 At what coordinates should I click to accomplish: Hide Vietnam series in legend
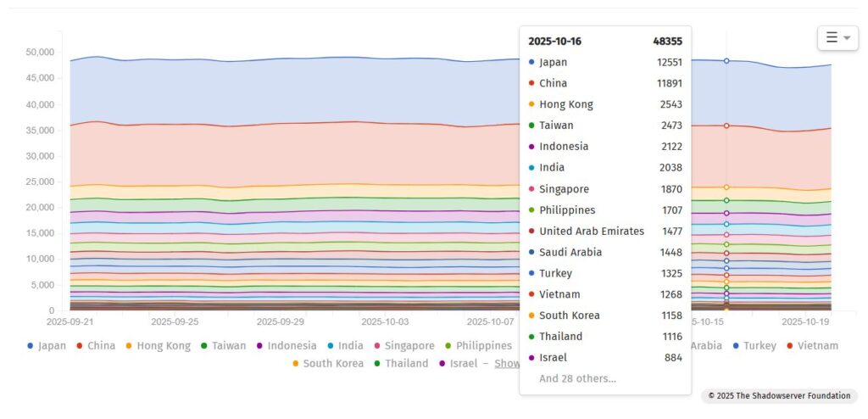tap(811, 346)
